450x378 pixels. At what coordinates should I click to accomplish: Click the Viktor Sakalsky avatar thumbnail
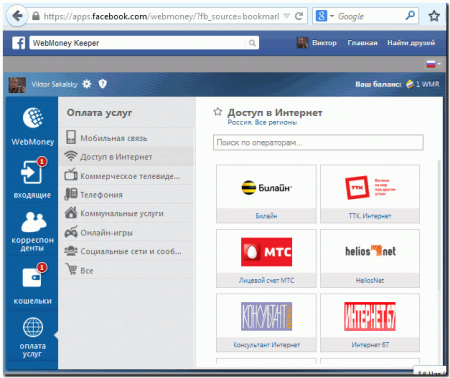(x=17, y=85)
